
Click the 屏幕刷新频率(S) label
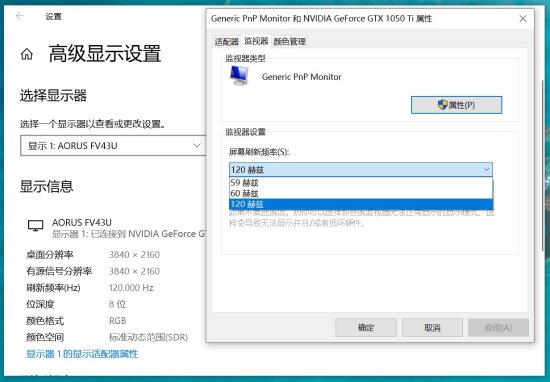pyautogui.click(x=259, y=152)
